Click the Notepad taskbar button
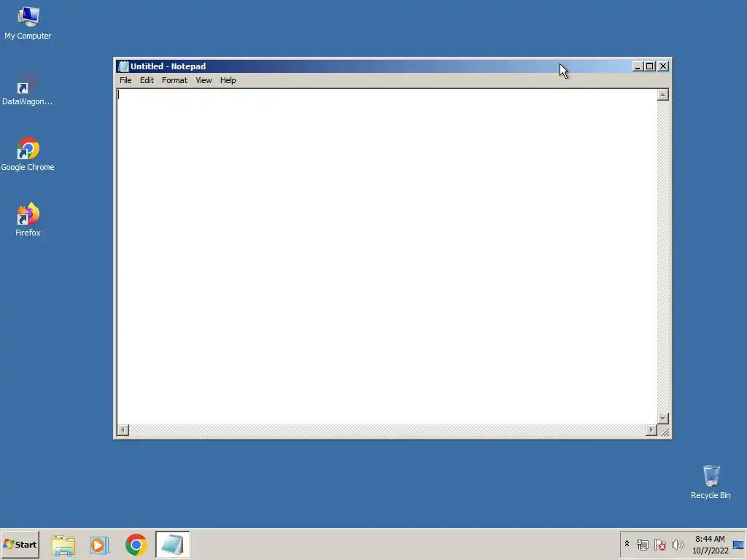This screenshot has height=560, width=747. (172, 545)
